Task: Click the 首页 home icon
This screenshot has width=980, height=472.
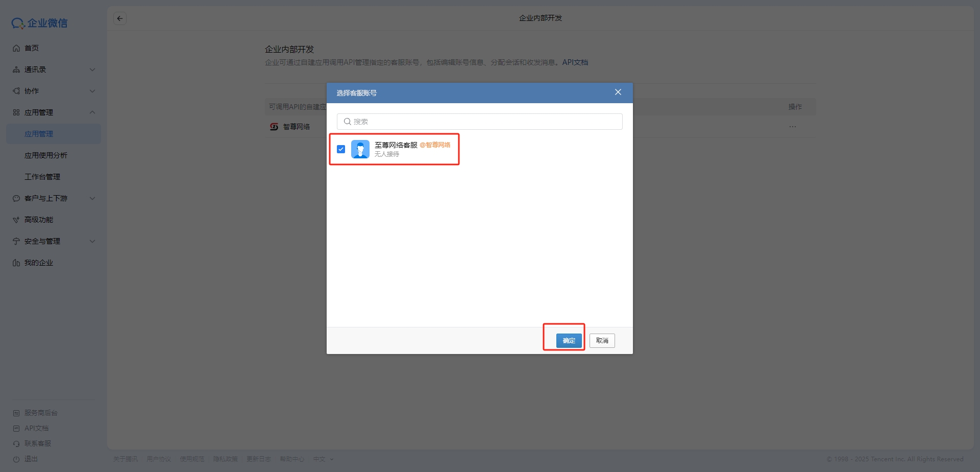Action: tap(16, 48)
